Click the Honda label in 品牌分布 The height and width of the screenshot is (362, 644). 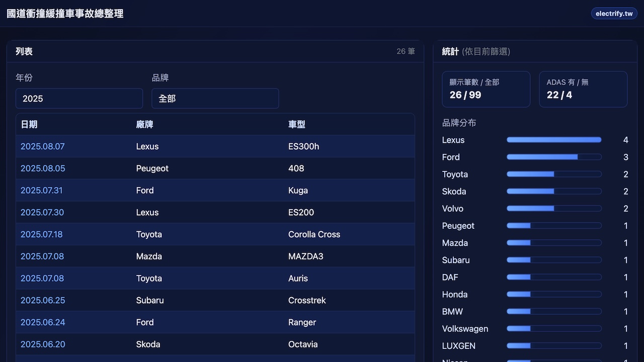coord(455,294)
